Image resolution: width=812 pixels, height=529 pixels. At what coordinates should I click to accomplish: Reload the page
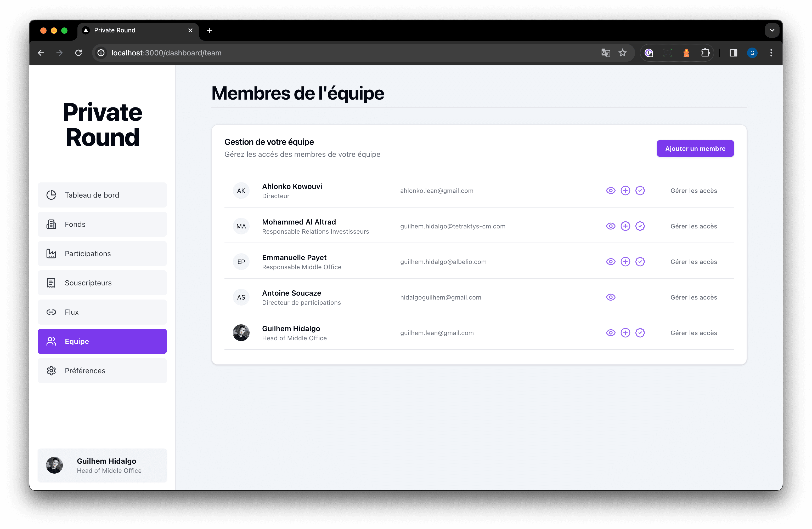(78, 53)
